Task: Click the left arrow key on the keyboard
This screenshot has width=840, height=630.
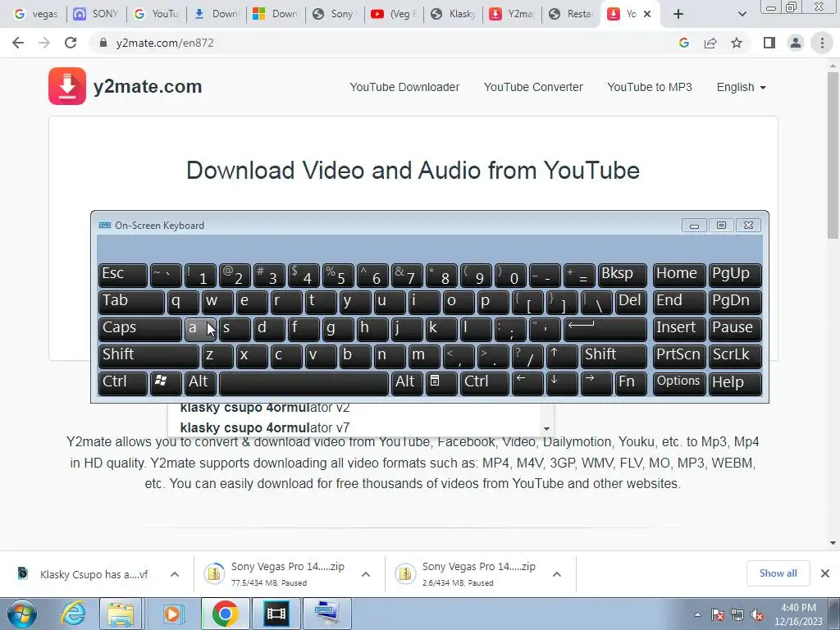Action: [x=527, y=383]
